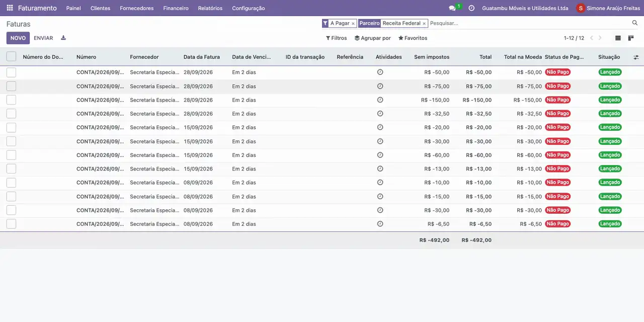Click activity clock for R$ -50,00 row
This screenshot has width=644, height=322.
coord(380,72)
